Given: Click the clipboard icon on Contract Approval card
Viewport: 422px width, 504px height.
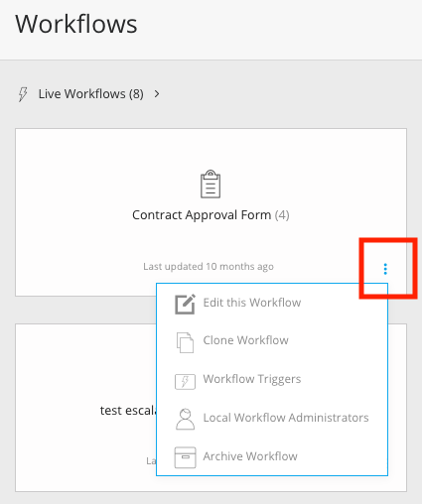Looking at the screenshot, I should [x=211, y=184].
